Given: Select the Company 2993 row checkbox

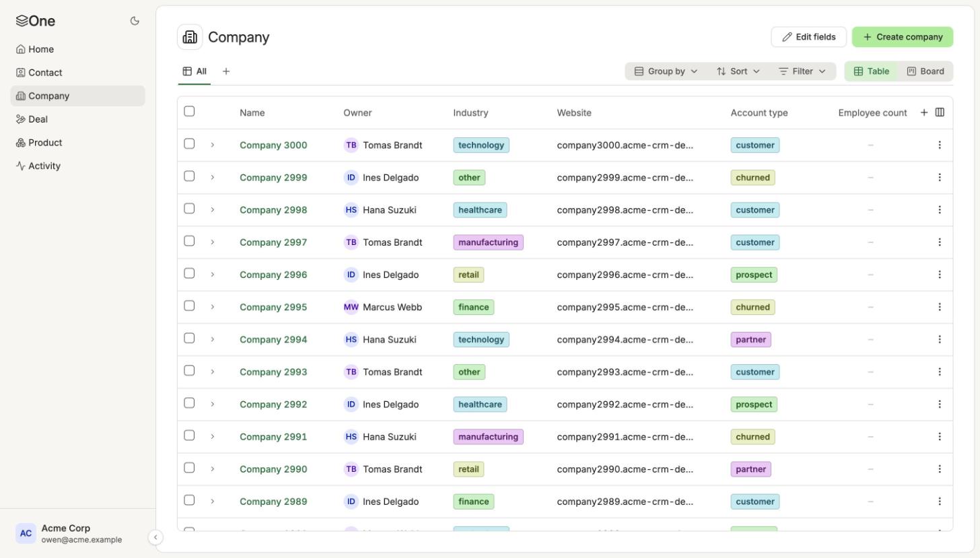Looking at the screenshot, I should pyautogui.click(x=189, y=370).
